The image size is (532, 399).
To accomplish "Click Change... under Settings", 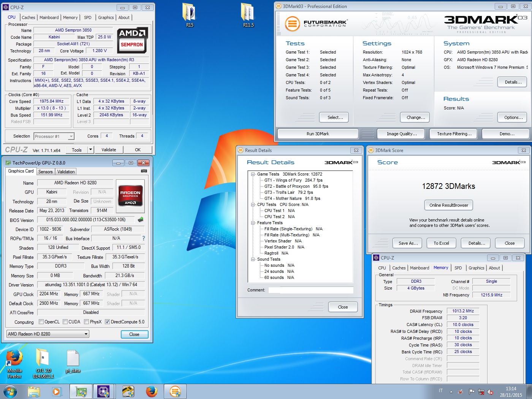I will pyautogui.click(x=416, y=117).
